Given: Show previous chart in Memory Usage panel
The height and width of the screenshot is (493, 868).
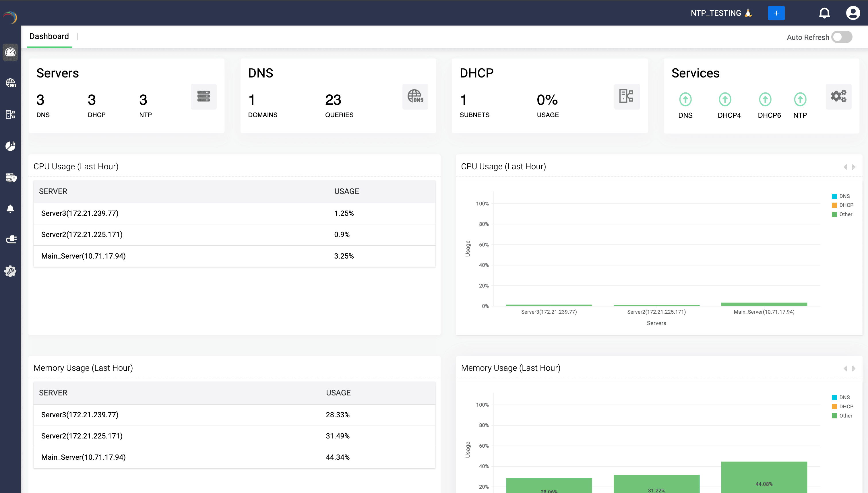Looking at the screenshot, I should [845, 368].
